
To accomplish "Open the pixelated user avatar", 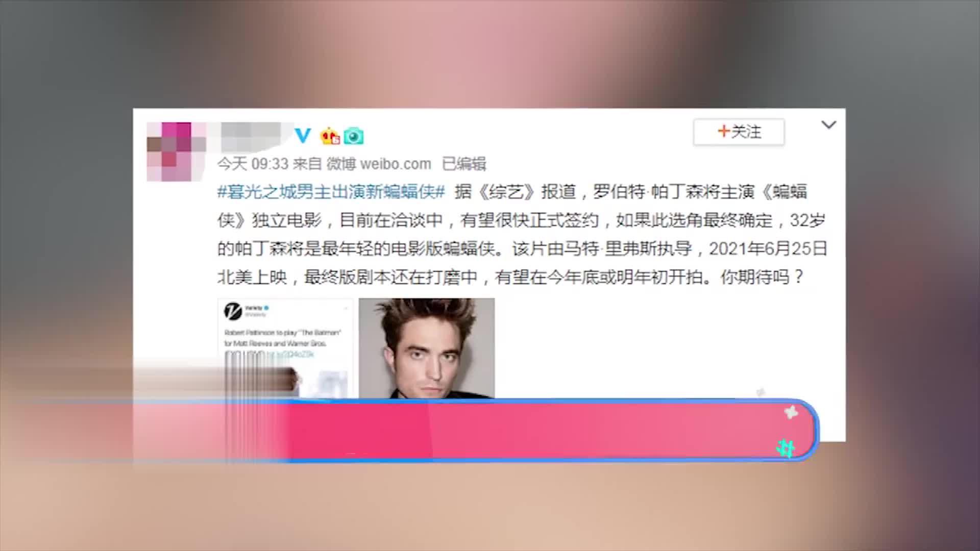I will [169, 152].
